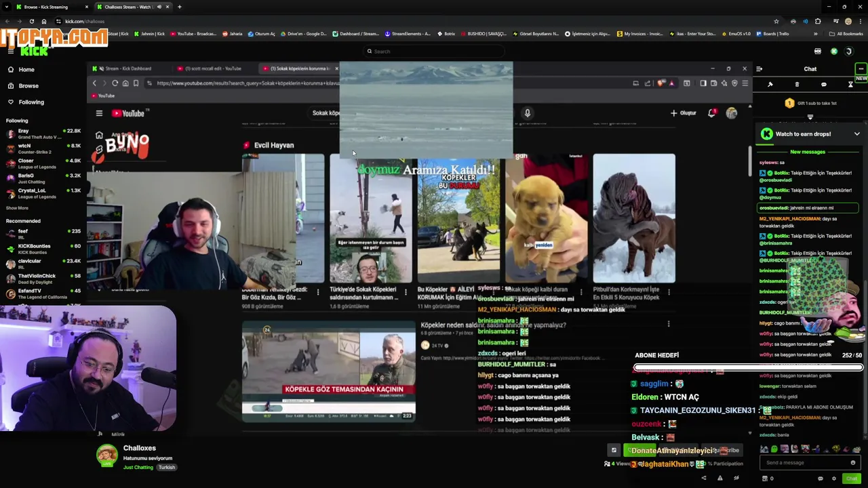Open Chrome three-dot menu
Viewport: 868px width, 488px height.
pyautogui.click(x=860, y=21)
